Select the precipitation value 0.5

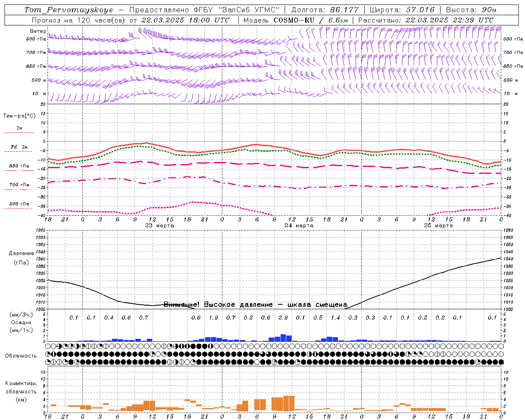click(318, 318)
